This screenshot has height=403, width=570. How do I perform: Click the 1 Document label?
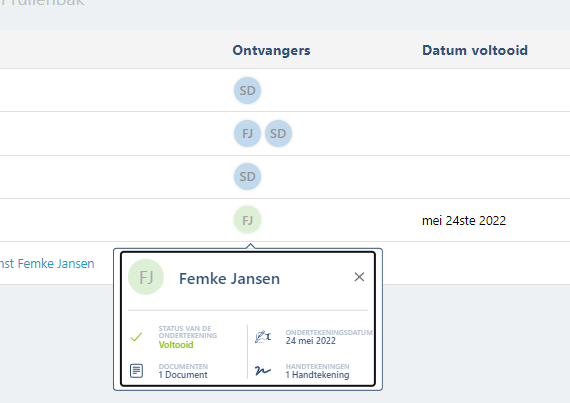tap(183, 375)
